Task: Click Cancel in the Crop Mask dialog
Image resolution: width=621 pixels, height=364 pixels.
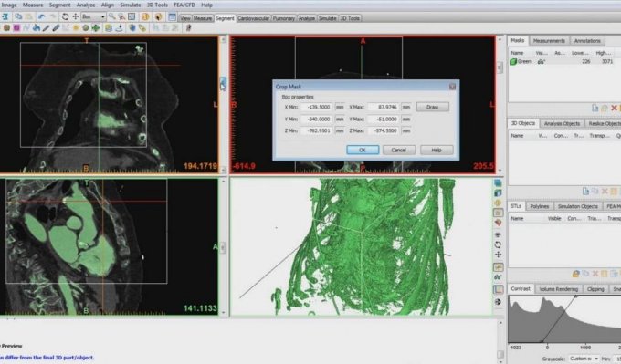Action: coord(398,150)
